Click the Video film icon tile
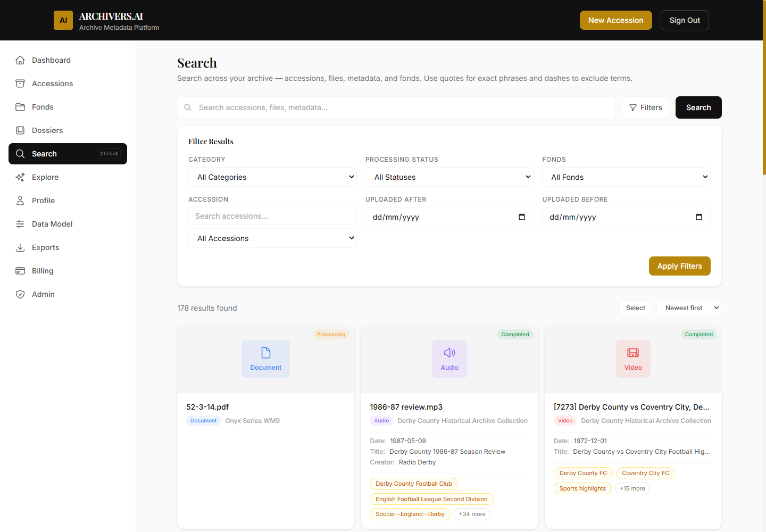This screenshot has height=532, width=766. pyautogui.click(x=633, y=359)
